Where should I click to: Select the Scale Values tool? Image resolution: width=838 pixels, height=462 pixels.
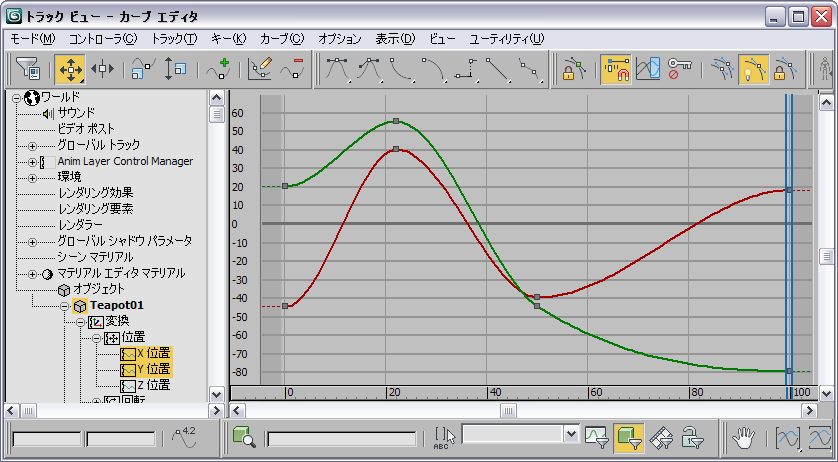click(x=175, y=70)
